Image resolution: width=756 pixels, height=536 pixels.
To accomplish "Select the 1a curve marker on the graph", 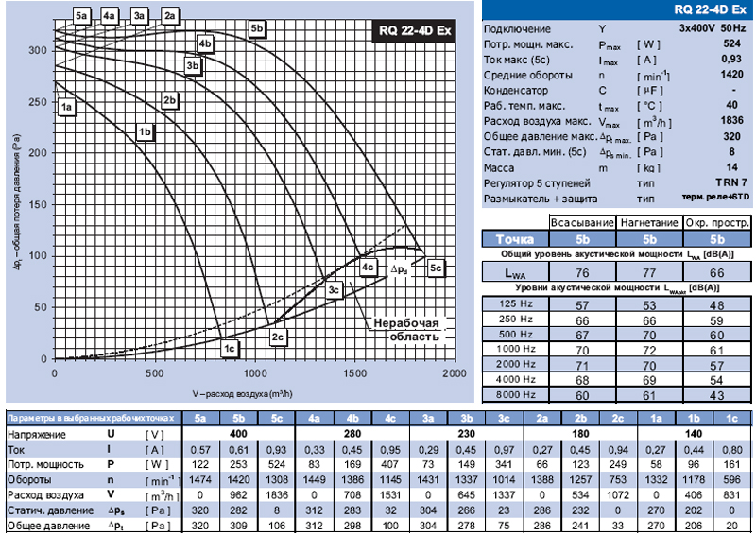I will tap(66, 109).
